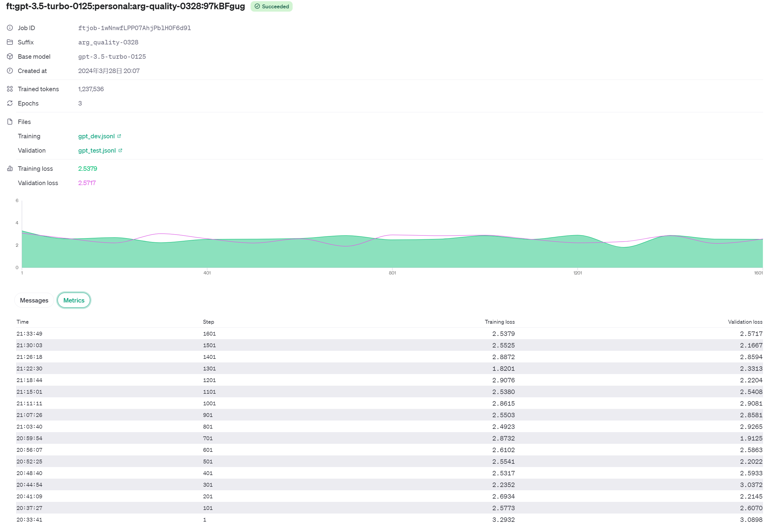Click the Job ID info icon
Screen dimensions: 772x532
[10, 28]
